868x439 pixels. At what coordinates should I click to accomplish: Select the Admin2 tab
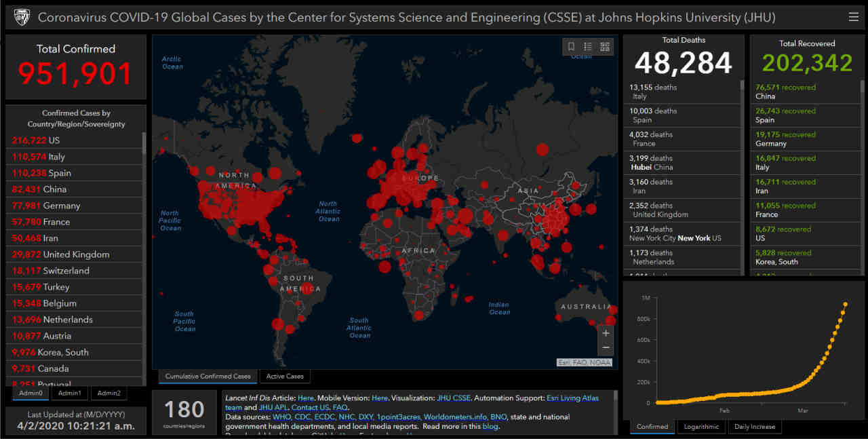[108, 393]
